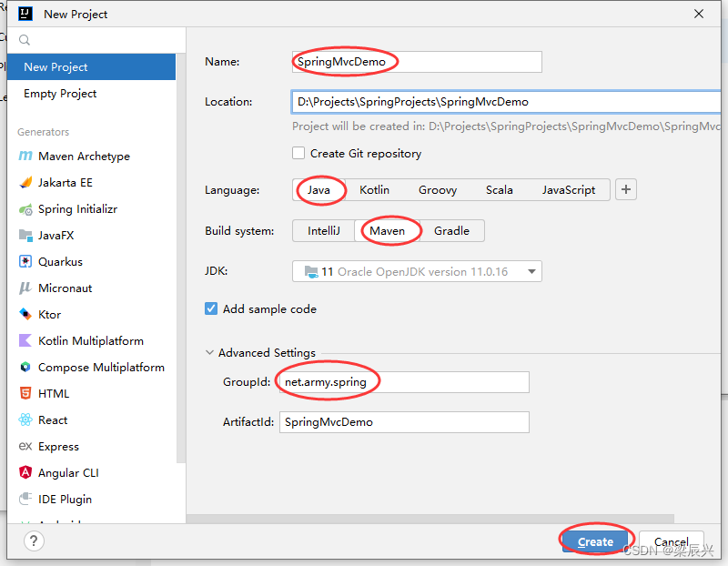Screen dimensions: 728x566
Task: Click 'Project will be created in' hint text
Action: [x=506, y=126]
